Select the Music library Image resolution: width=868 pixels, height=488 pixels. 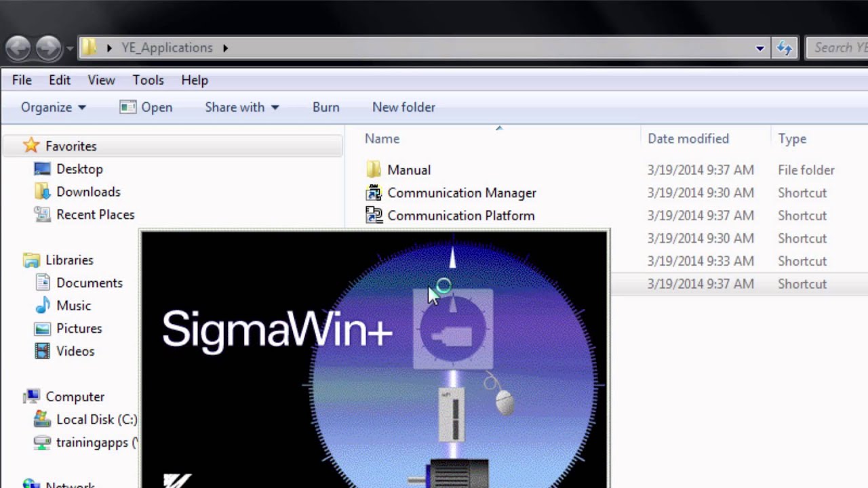73,306
